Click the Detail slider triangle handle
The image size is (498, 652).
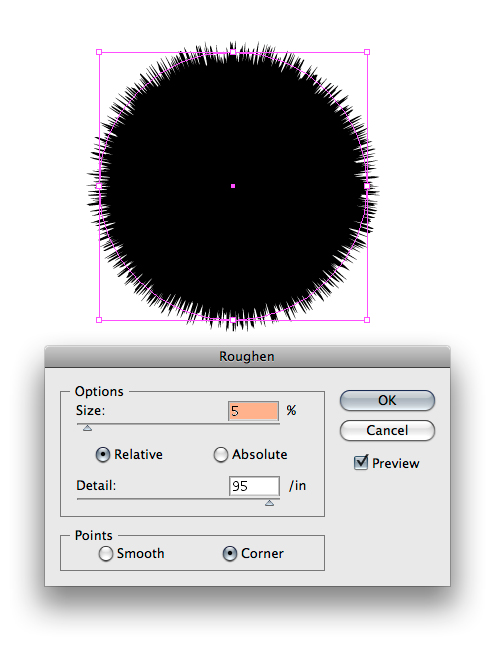point(269,503)
